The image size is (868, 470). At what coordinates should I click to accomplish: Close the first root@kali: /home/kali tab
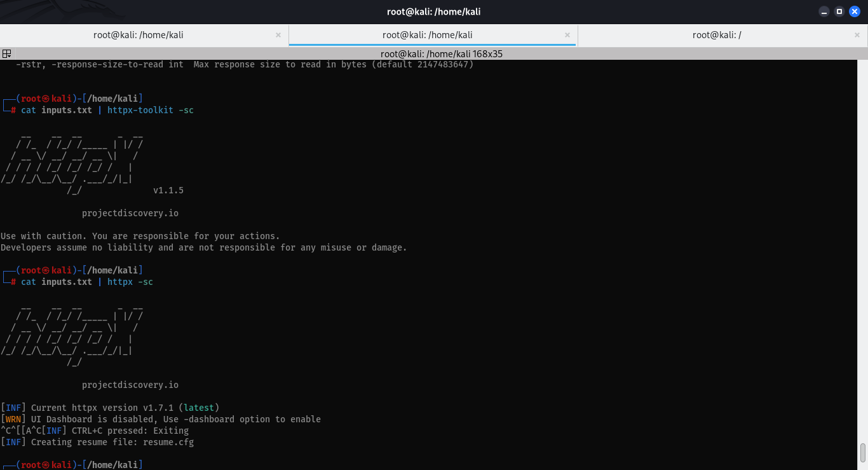click(x=278, y=35)
